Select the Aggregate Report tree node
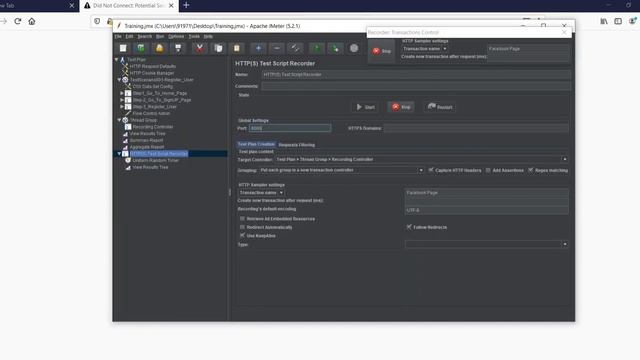Viewport: 640px width, 360px height. [x=147, y=147]
